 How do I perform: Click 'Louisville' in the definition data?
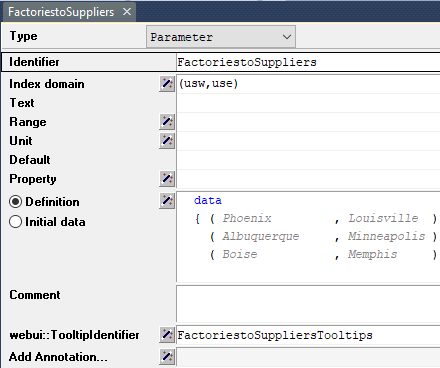point(383,218)
